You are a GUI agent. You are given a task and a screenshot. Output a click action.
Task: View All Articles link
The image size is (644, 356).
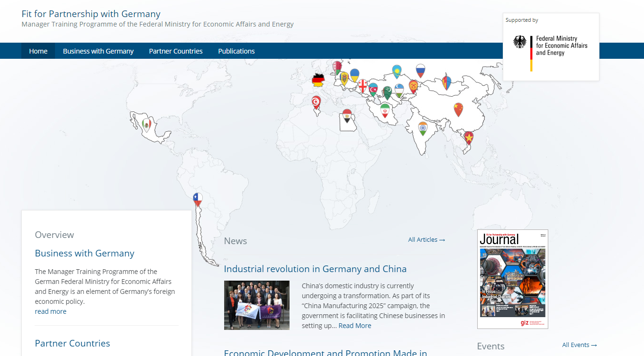[426, 239]
